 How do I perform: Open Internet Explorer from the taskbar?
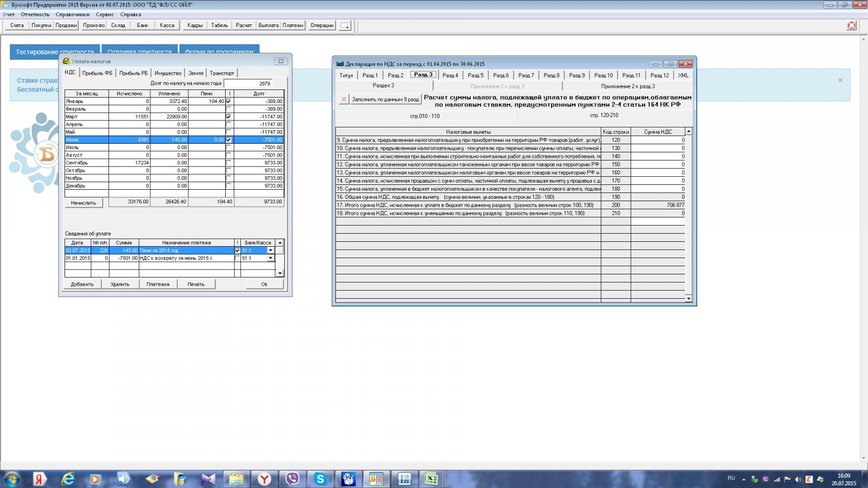(x=68, y=479)
